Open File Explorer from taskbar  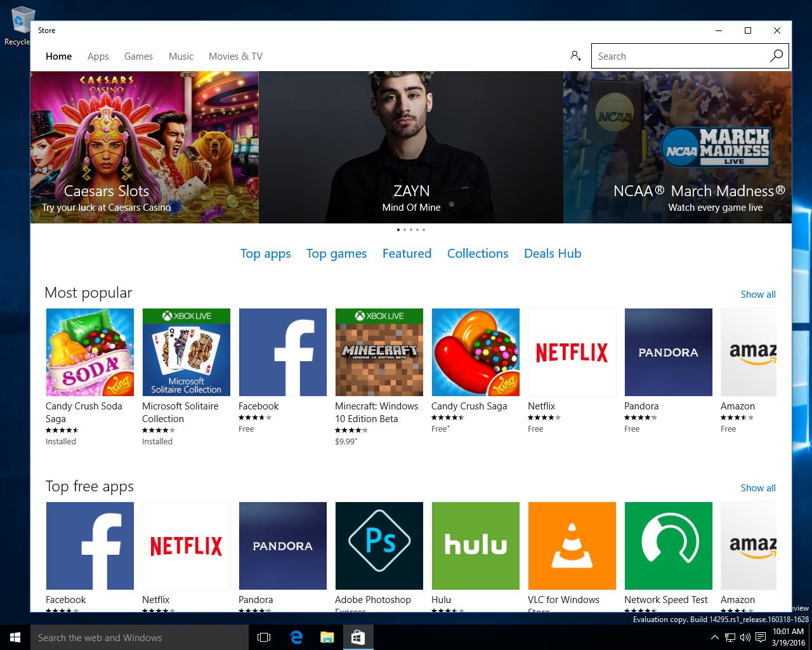click(327, 637)
